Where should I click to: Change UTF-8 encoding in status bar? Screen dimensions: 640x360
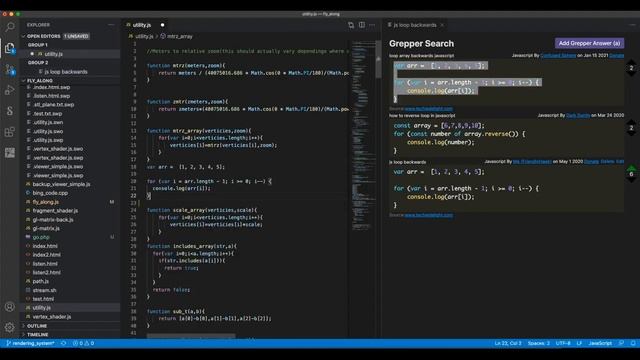(563, 343)
